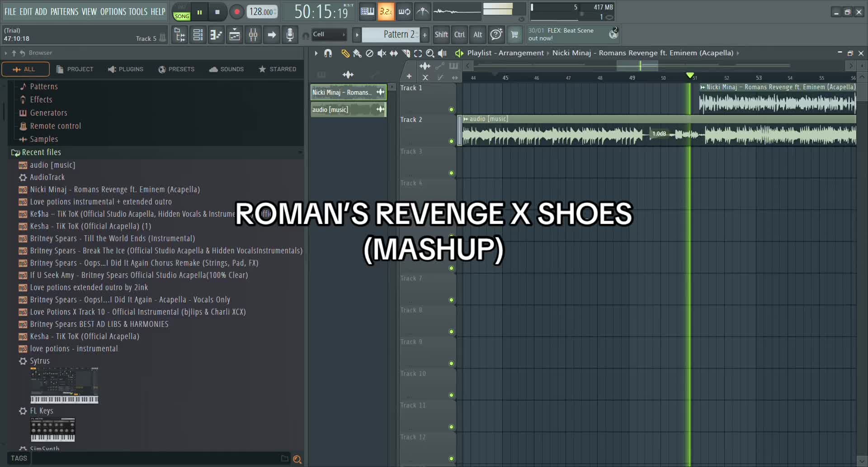This screenshot has height=467, width=868.
Task: Click the browser search magnifier icon
Action: click(x=297, y=459)
